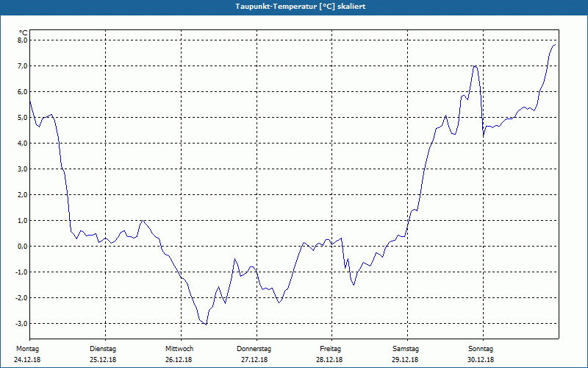This screenshot has height=368, width=588.
Task: Select the 7,0 y-axis value
Action: [x=23, y=66]
